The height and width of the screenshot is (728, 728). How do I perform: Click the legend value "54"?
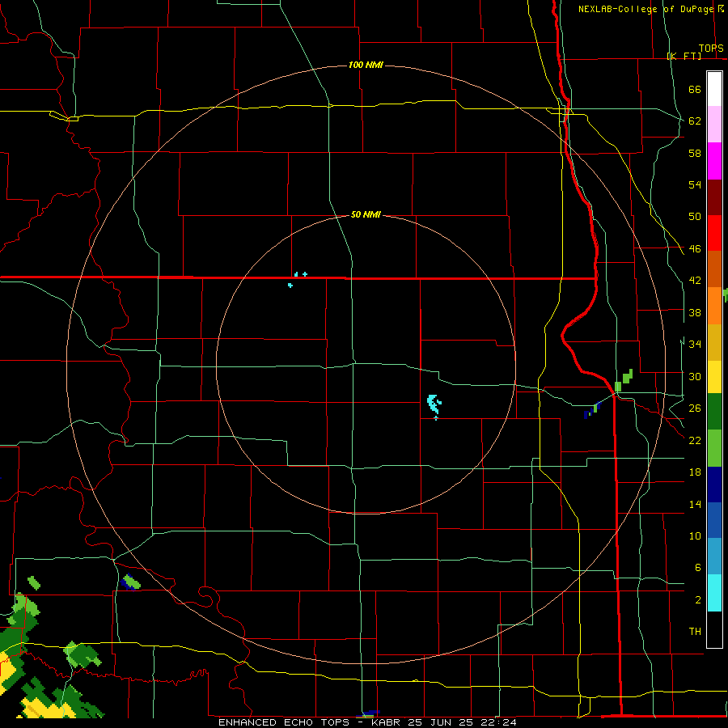click(x=695, y=184)
